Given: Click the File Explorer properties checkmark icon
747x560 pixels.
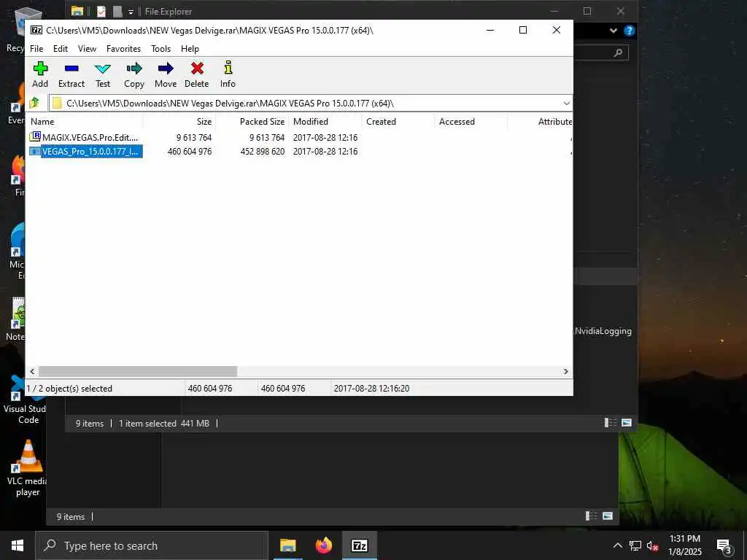Looking at the screenshot, I should tap(101, 11).
